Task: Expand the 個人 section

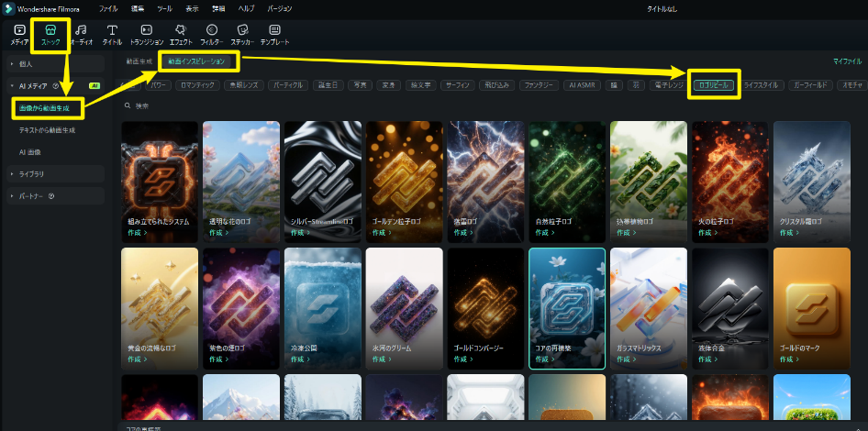Action: [x=55, y=63]
